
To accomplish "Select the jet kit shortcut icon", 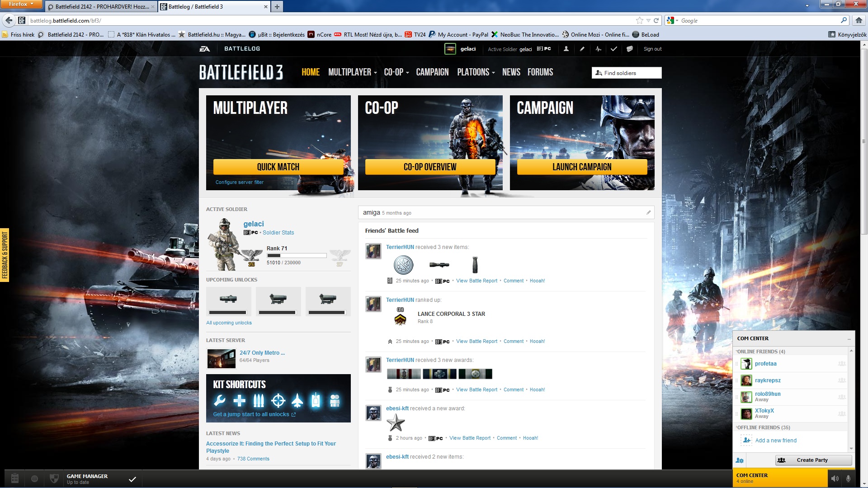I will [x=297, y=400].
